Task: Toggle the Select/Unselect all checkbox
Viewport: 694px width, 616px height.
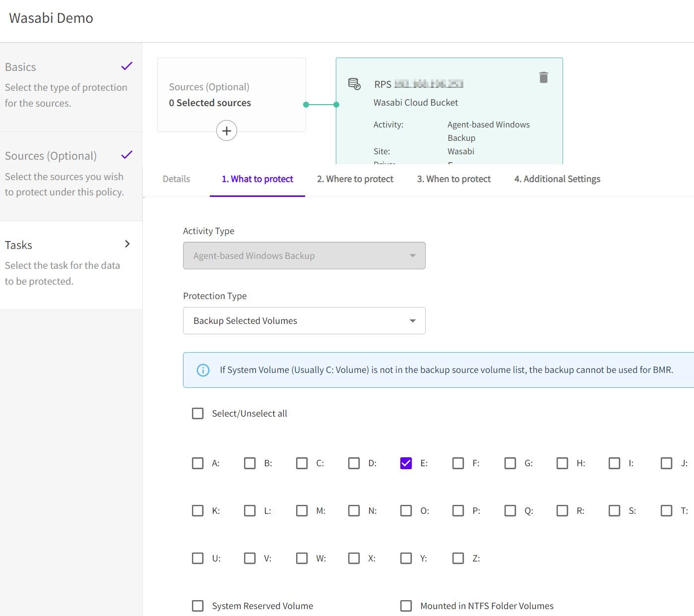Action: pos(197,414)
